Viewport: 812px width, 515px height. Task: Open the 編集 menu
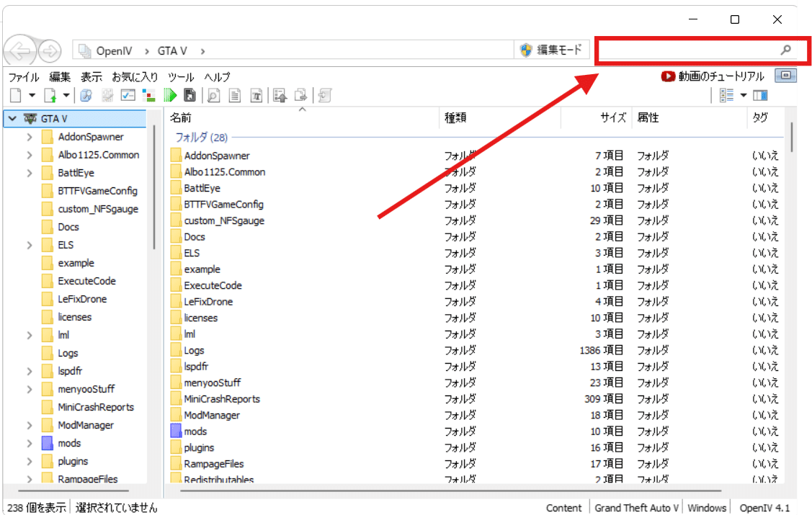pyautogui.click(x=60, y=77)
